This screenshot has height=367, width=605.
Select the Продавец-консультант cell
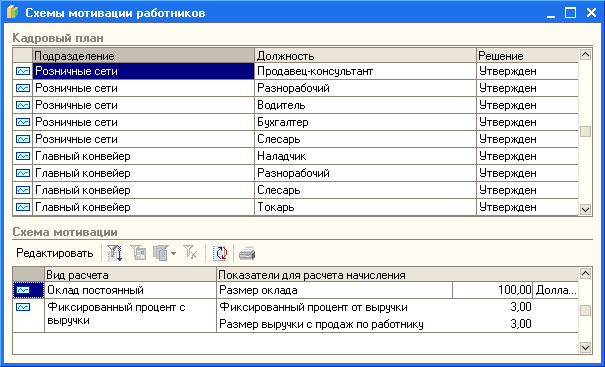click(365, 71)
